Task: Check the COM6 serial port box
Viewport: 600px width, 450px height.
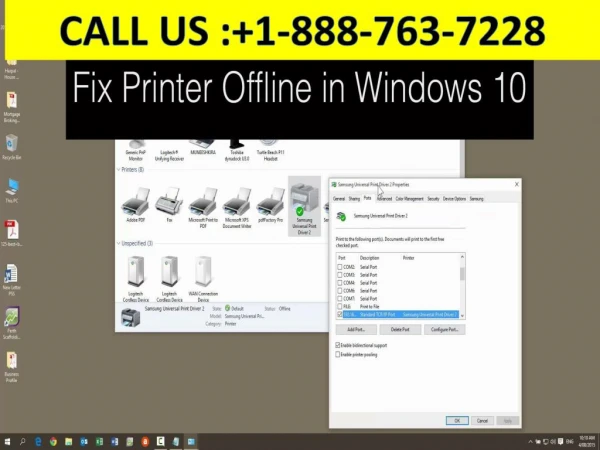Action: tap(340, 291)
